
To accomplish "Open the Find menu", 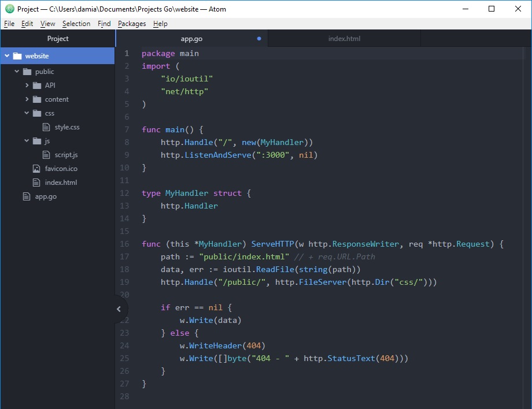I will coord(104,24).
